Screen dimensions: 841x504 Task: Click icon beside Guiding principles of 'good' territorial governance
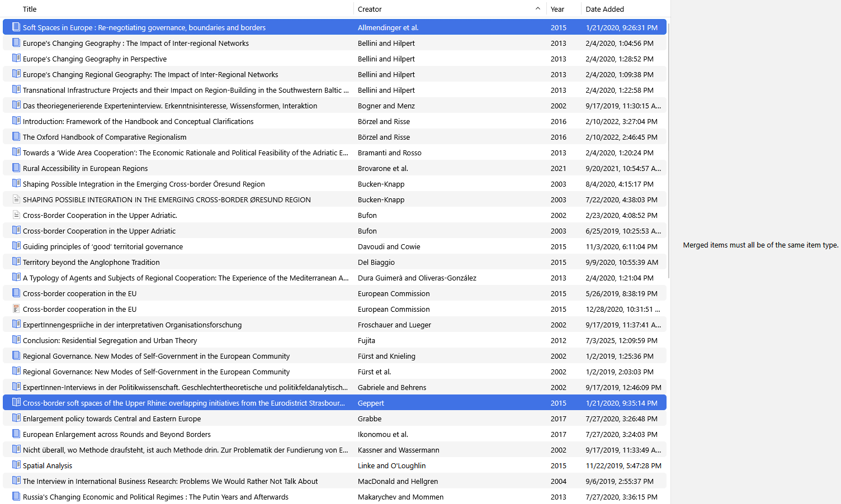[x=16, y=246]
